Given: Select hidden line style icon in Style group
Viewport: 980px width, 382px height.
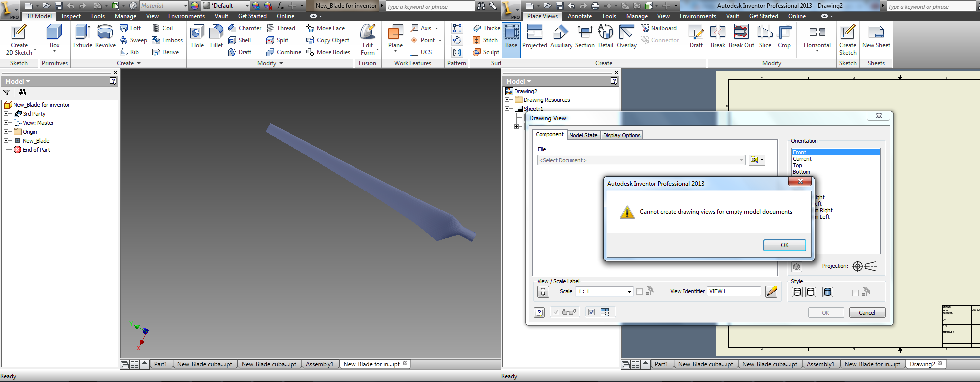Looking at the screenshot, I should tap(797, 292).
